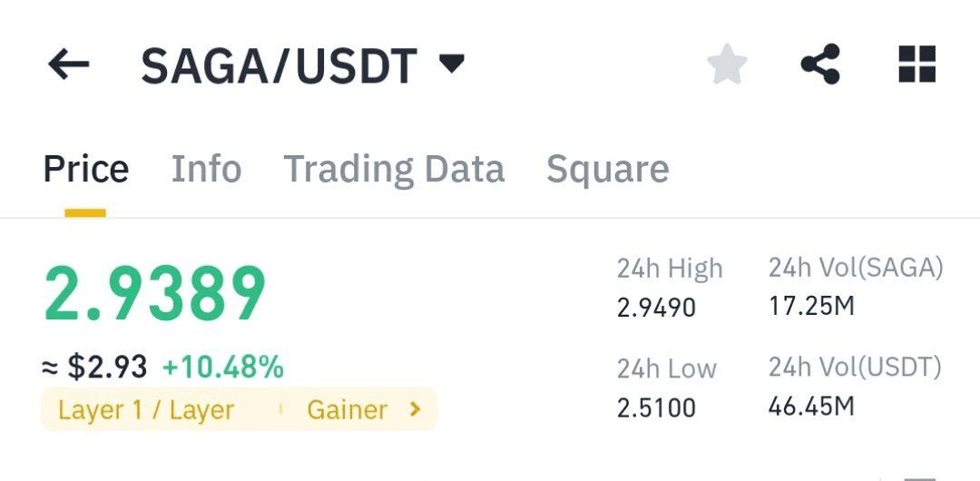Add SAGA/USDT to favorites with star
980x481 pixels.
[727, 64]
